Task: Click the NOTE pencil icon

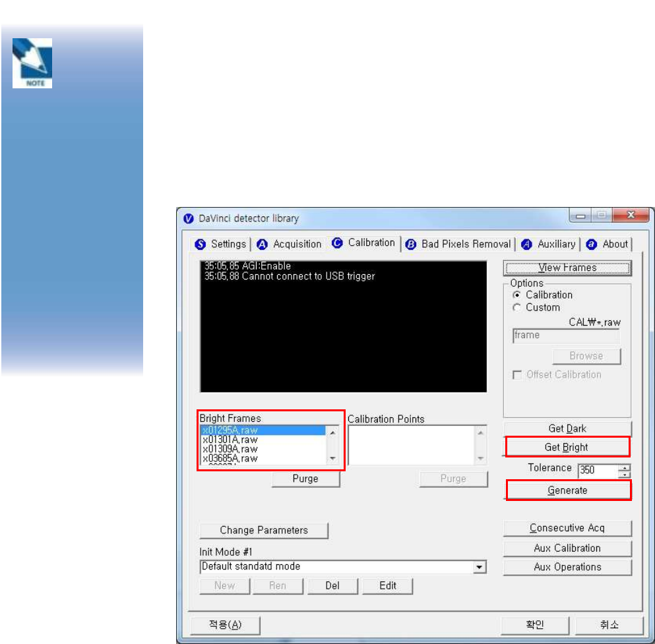Action: [32, 63]
